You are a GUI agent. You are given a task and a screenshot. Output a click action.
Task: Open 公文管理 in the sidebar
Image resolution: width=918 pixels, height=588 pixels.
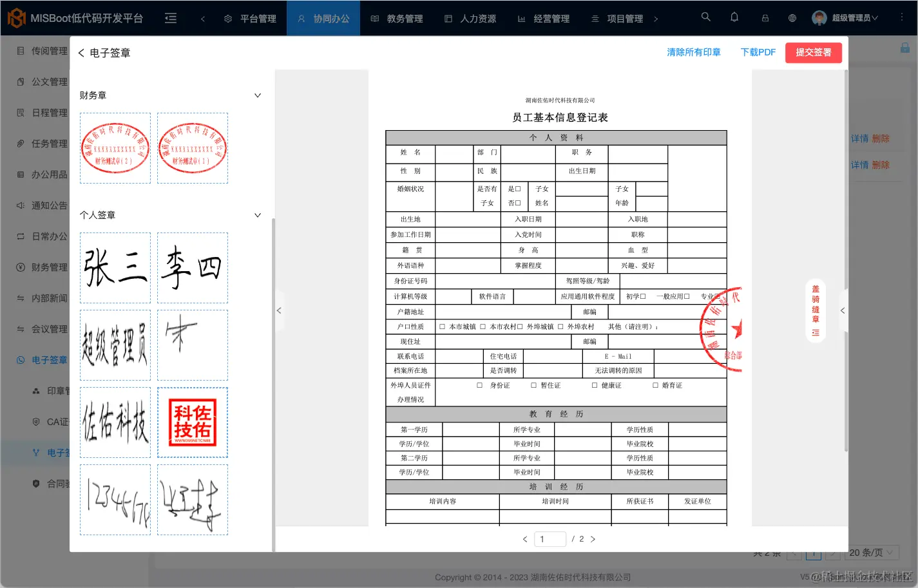point(43,82)
